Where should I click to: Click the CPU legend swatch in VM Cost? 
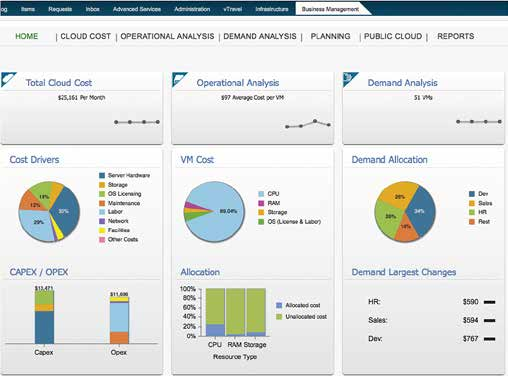click(261, 194)
